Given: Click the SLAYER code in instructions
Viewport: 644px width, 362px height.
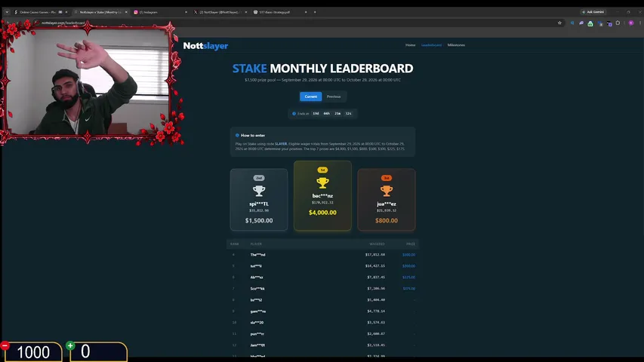Looking at the screenshot, I should click(x=281, y=144).
